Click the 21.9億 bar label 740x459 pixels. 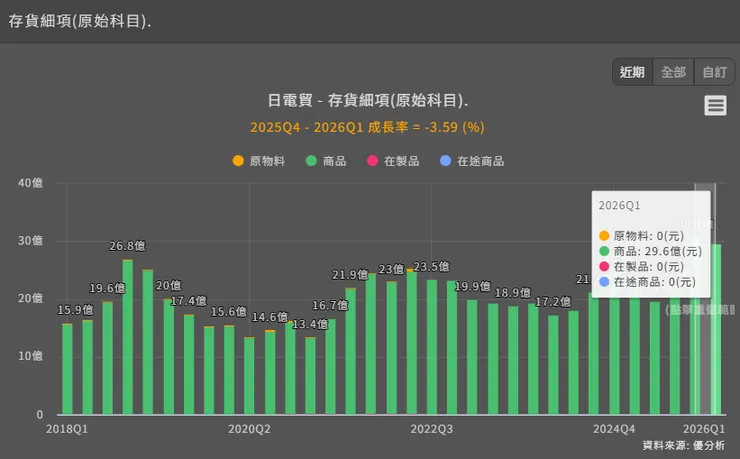350,275
